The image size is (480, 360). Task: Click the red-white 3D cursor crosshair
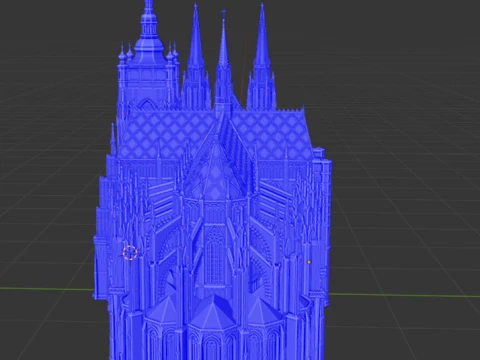pyautogui.click(x=130, y=253)
